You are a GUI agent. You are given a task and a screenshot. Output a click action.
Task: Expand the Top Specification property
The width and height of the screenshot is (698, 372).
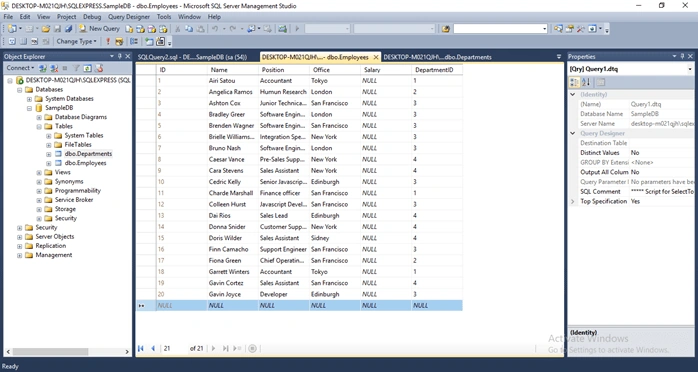point(573,202)
